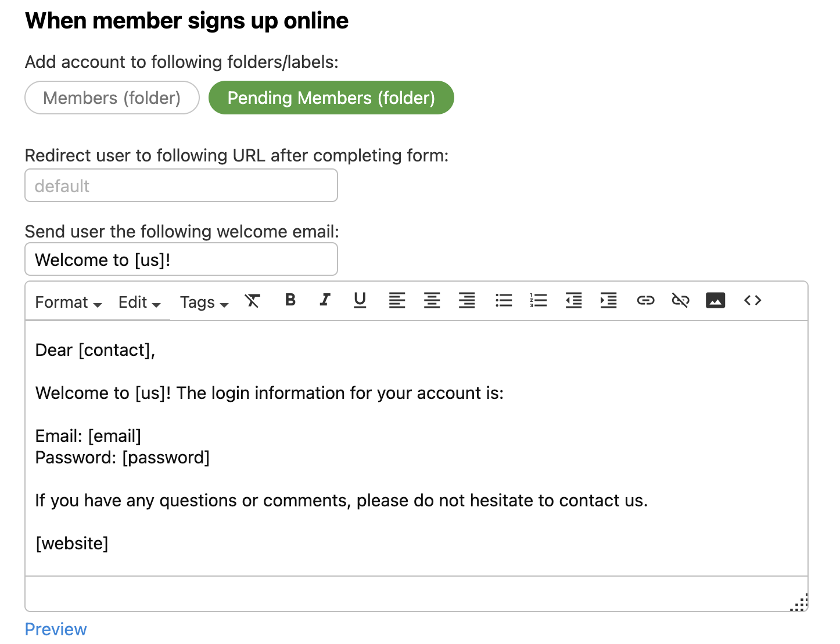Underline the selected email text
This screenshot has height=644, width=840.
point(360,300)
